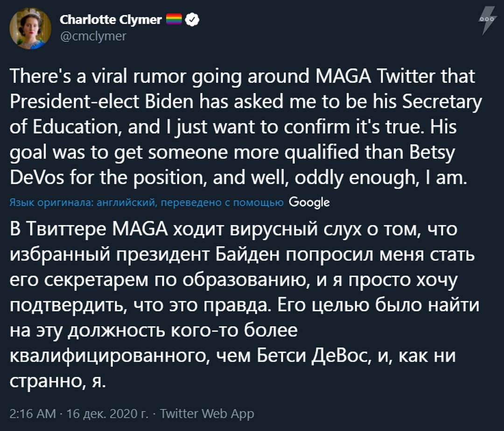Click the Google translation logo
The height and width of the screenshot is (431, 504).
[309, 202]
